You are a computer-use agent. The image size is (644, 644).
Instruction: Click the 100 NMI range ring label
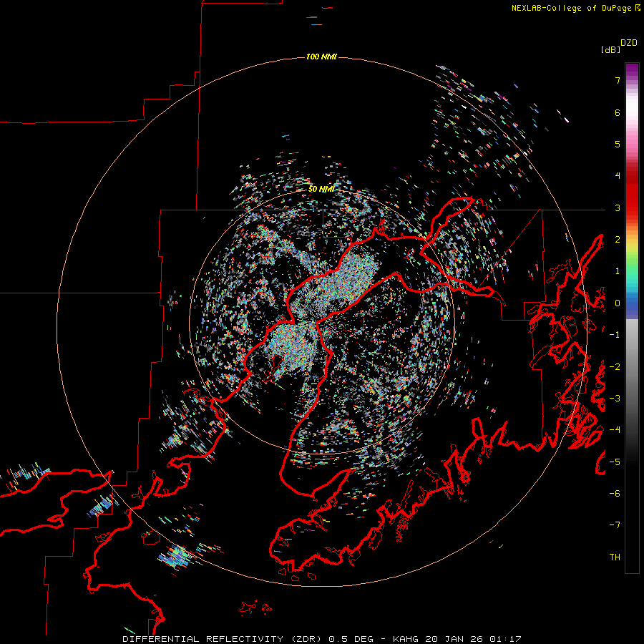(x=321, y=57)
